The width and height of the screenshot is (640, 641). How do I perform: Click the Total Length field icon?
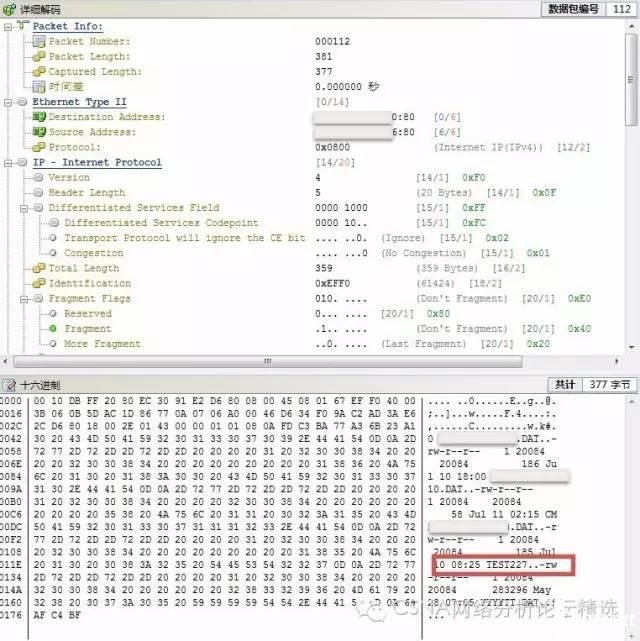(39, 268)
